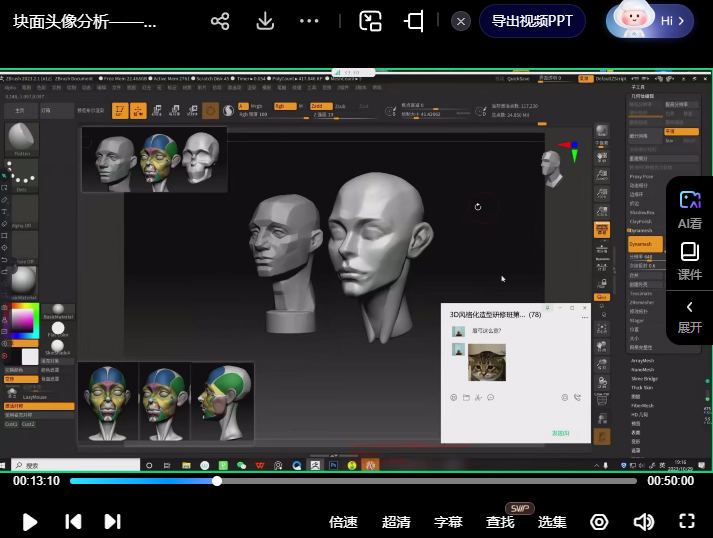Click the share icon in the top bar
Screen dimensions: 713x538
click(220, 21)
